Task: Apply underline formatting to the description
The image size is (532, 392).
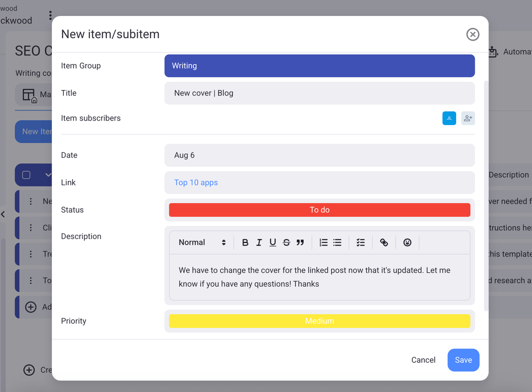Action: 272,242
